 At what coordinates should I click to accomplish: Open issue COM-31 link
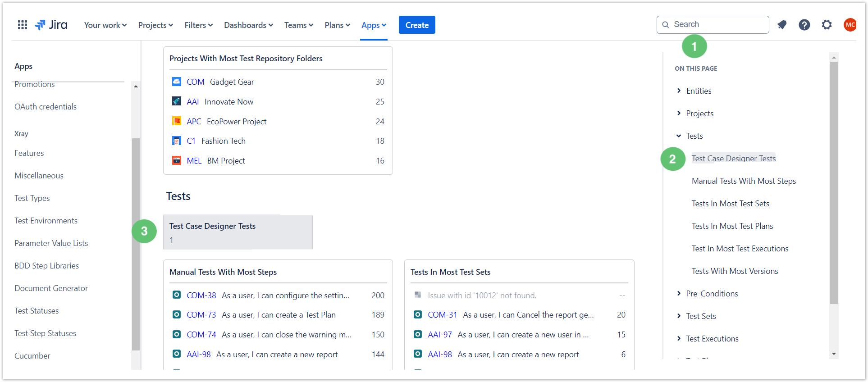point(443,314)
